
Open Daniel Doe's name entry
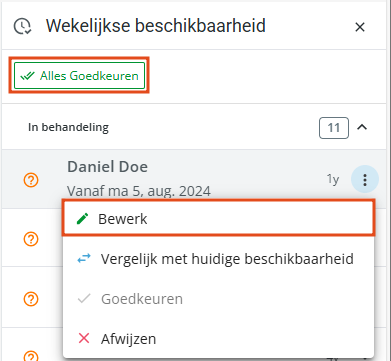107,166
